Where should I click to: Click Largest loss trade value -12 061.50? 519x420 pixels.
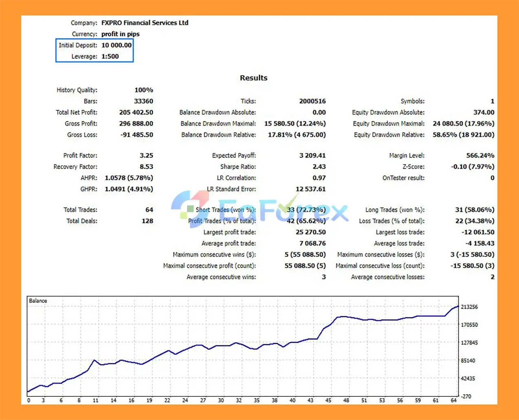pyautogui.click(x=478, y=232)
